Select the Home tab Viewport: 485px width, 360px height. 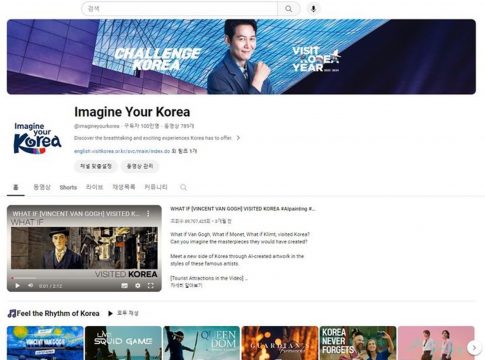click(16, 187)
